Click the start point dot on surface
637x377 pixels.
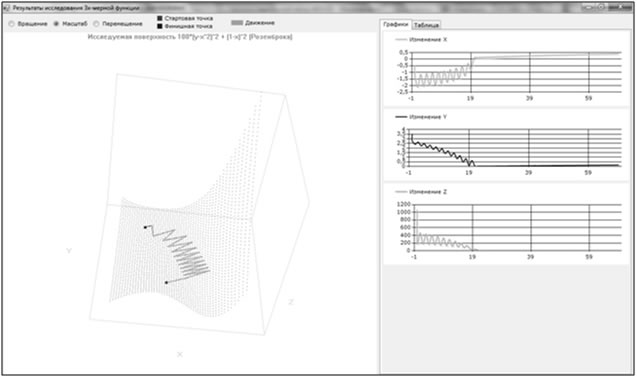coord(145,228)
